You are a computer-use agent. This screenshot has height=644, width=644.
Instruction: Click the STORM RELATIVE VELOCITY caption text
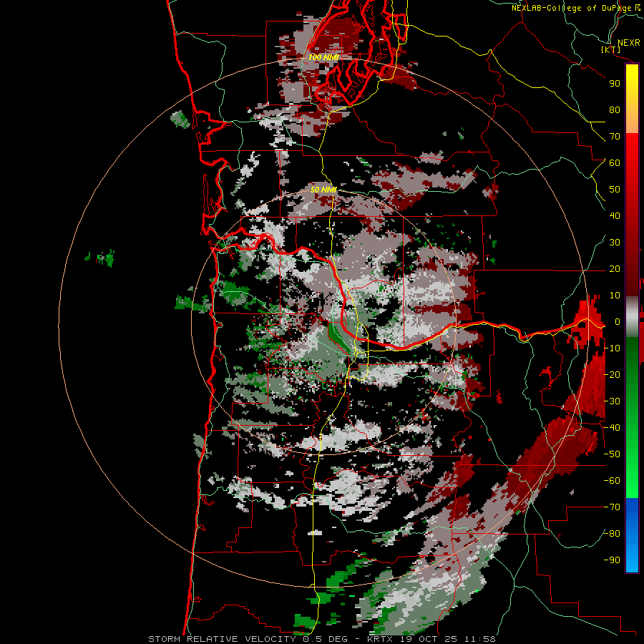(222, 639)
